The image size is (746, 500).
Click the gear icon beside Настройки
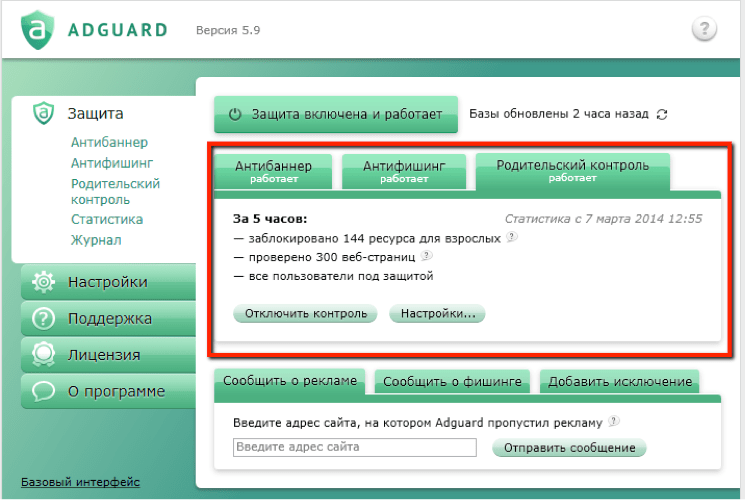43,282
